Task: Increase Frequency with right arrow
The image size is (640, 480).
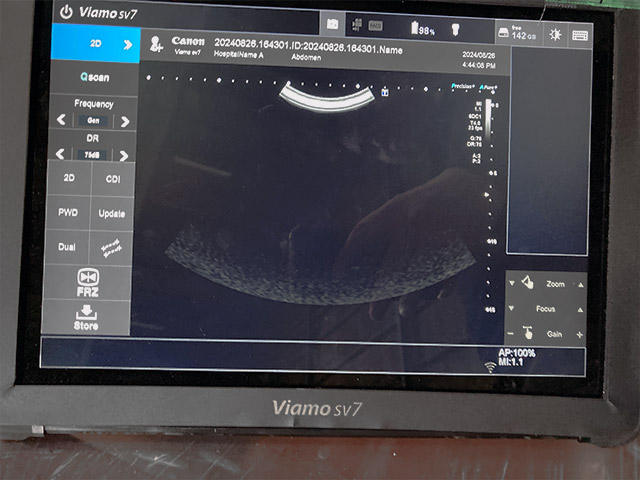Action: 125,121
